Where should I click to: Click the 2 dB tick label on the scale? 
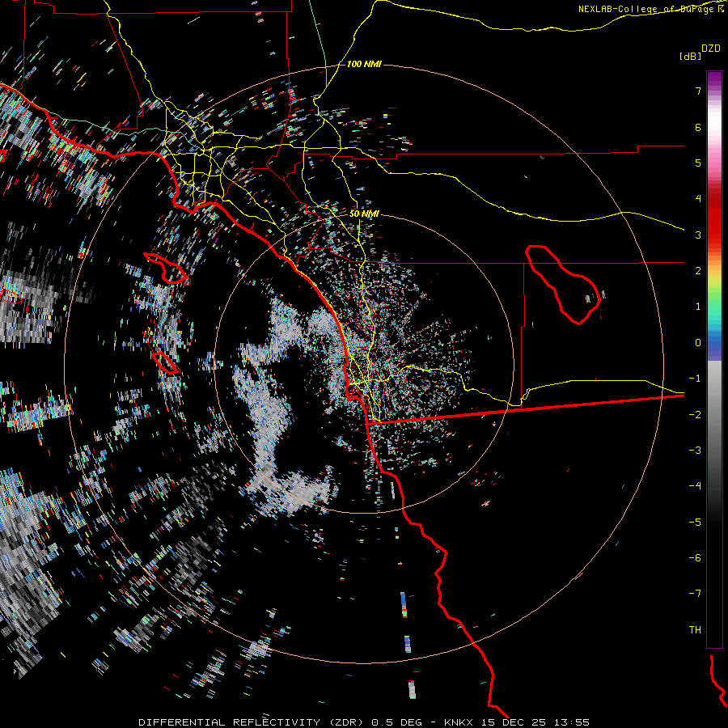698,271
